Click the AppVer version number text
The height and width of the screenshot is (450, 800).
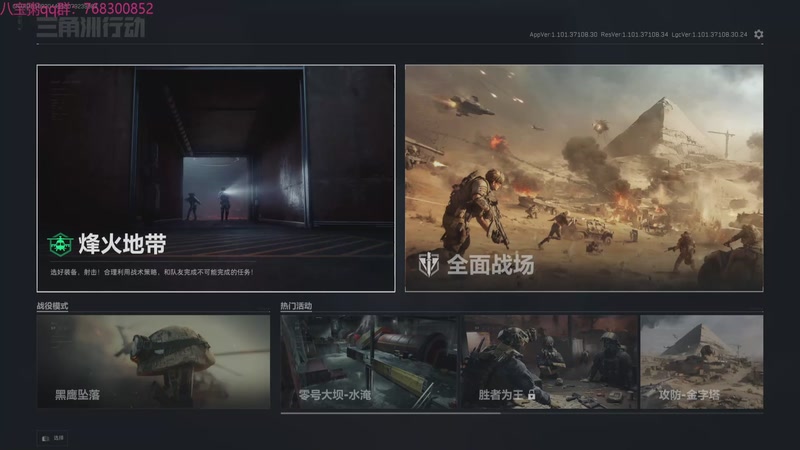(563, 35)
